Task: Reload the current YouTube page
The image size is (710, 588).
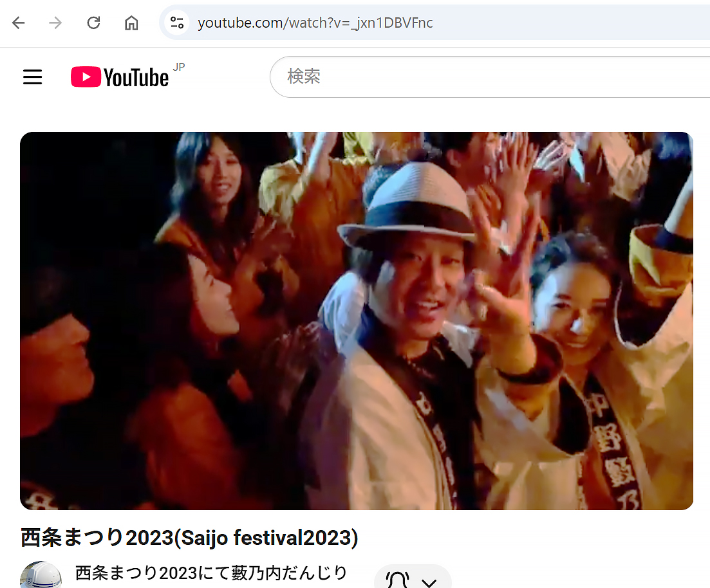Action: [93, 23]
